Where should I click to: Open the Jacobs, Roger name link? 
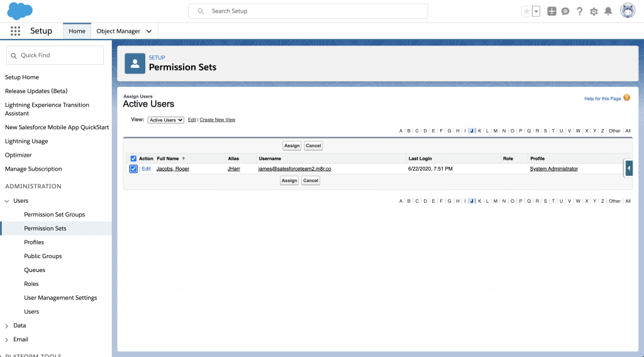tap(173, 169)
